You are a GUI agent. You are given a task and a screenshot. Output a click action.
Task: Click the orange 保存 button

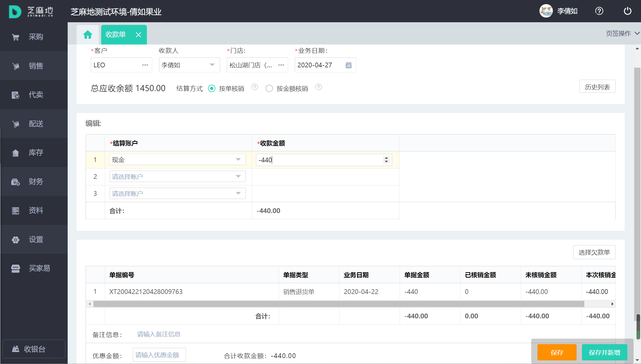pos(556,352)
